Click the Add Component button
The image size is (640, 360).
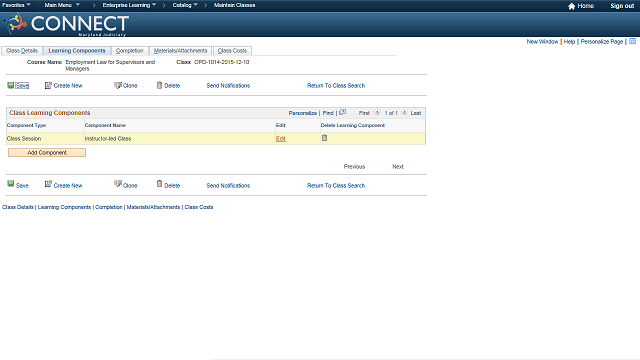[47, 153]
